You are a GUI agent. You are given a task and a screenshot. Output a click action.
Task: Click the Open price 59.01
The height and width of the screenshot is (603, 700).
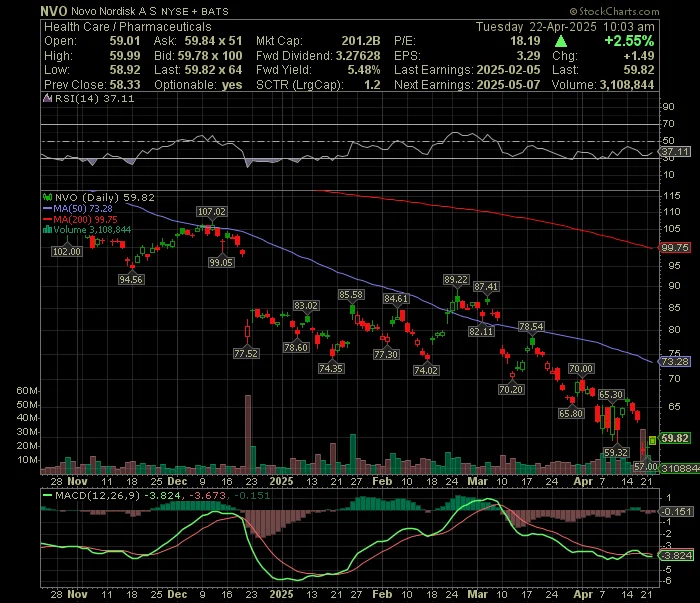[125, 41]
